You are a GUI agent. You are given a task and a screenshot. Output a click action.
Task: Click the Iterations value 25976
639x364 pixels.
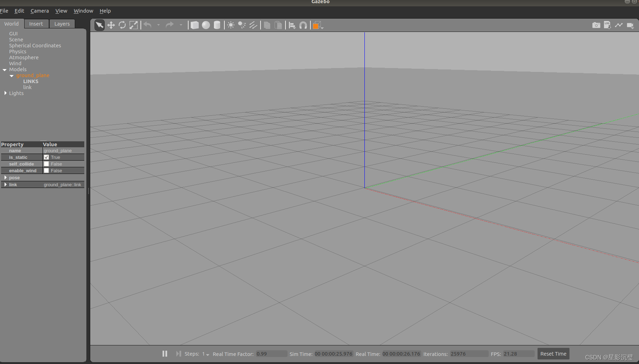[469, 354]
